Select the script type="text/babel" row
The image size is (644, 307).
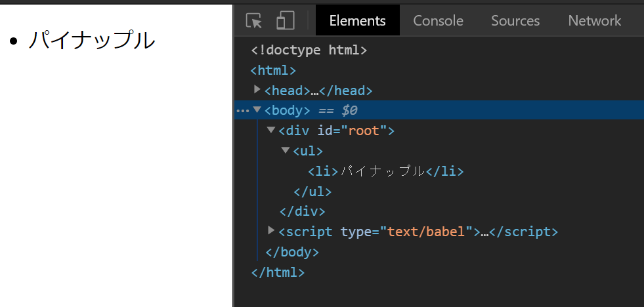(x=418, y=232)
